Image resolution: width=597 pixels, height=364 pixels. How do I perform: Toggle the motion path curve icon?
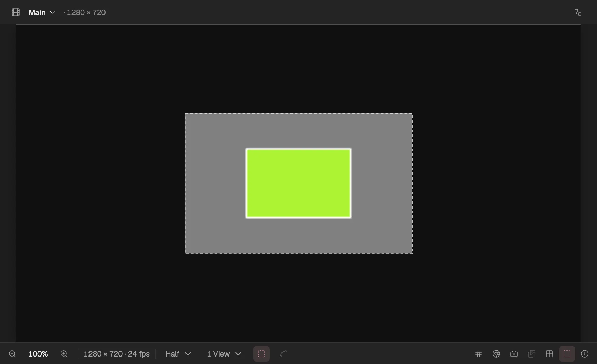coord(283,354)
